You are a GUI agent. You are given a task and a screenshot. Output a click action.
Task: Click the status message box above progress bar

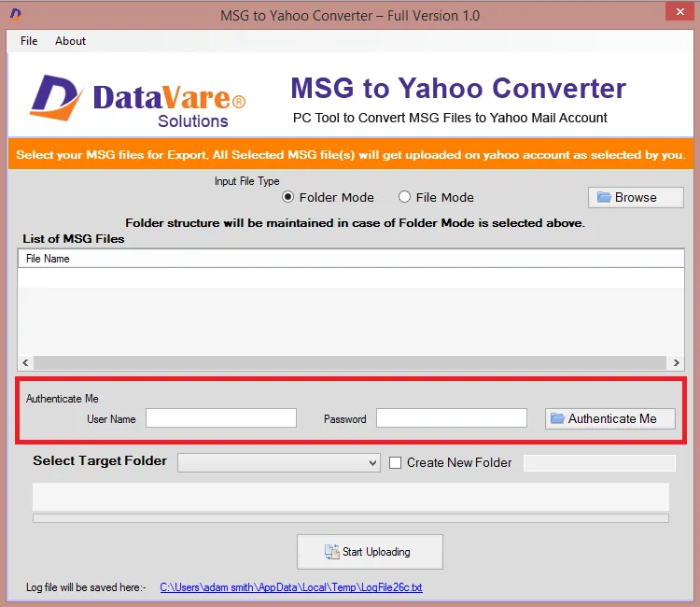pyautogui.click(x=351, y=496)
